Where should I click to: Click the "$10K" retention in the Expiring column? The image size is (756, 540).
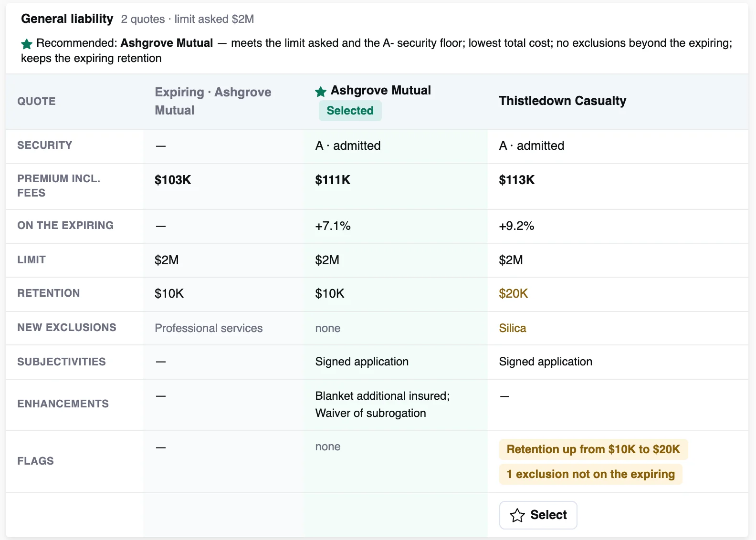tap(169, 293)
